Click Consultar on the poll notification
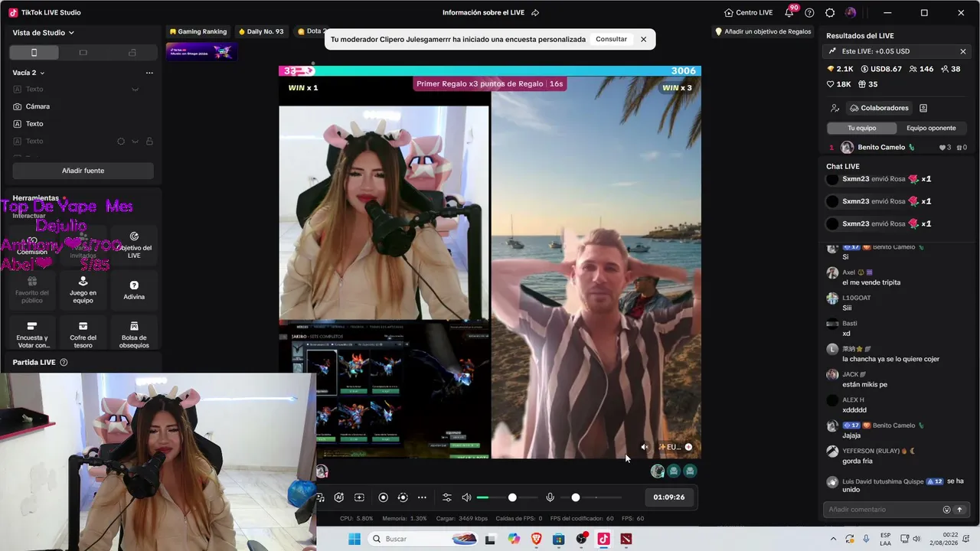 tap(611, 39)
